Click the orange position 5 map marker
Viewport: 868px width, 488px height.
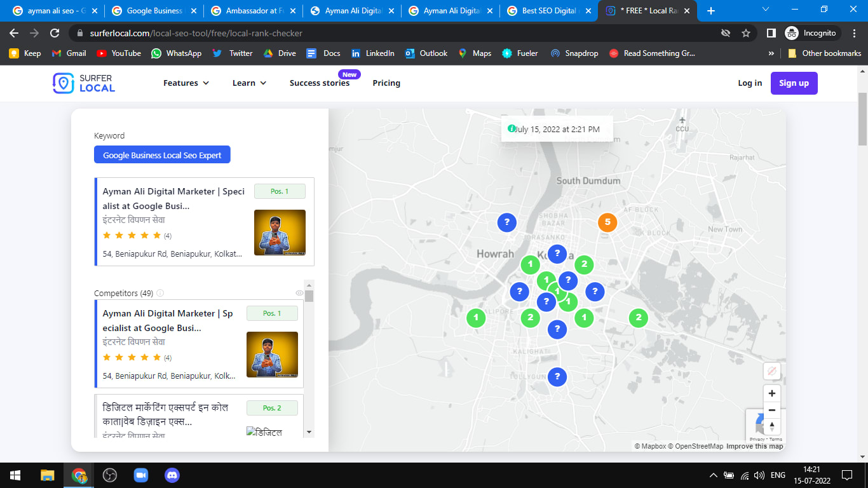(607, 222)
